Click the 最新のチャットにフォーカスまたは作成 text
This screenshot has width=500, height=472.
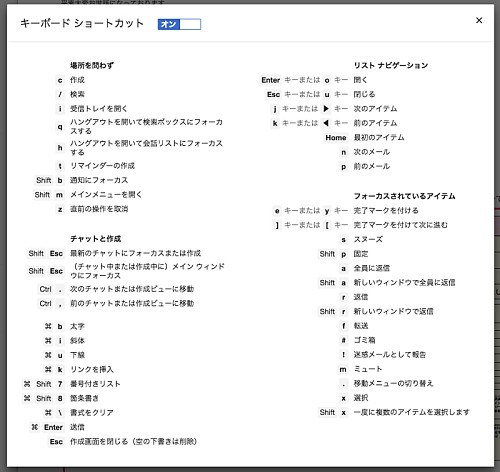pyautogui.click(x=135, y=253)
